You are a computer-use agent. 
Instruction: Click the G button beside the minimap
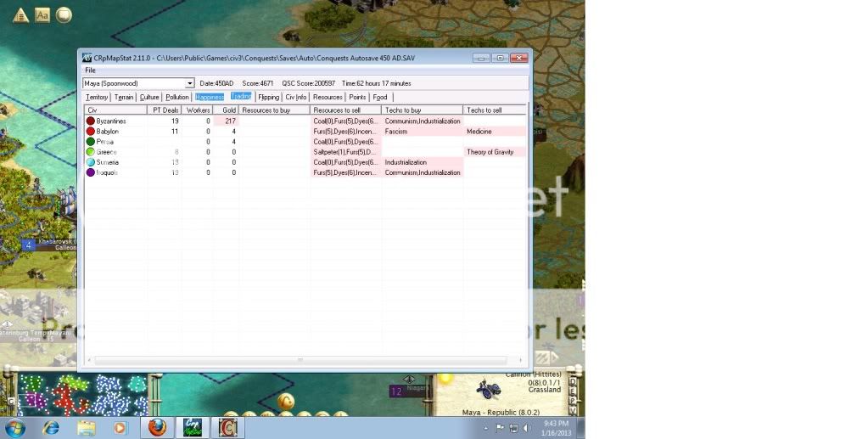point(12,402)
